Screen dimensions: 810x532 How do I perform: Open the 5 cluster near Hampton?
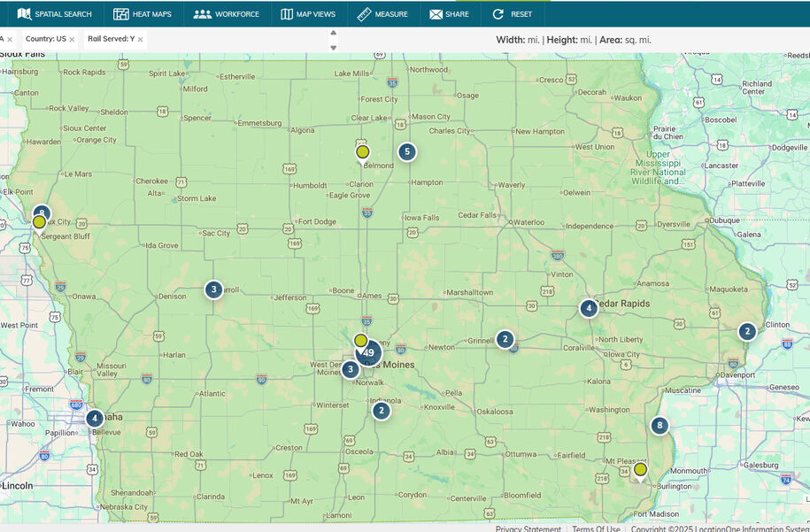[x=407, y=152]
